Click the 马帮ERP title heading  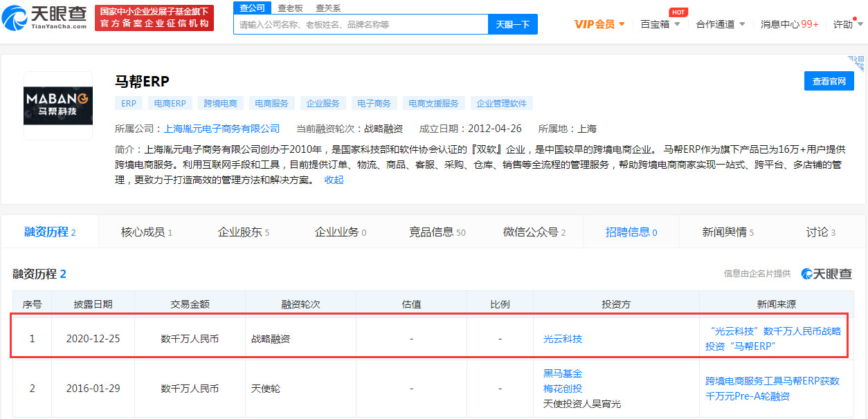click(142, 80)
